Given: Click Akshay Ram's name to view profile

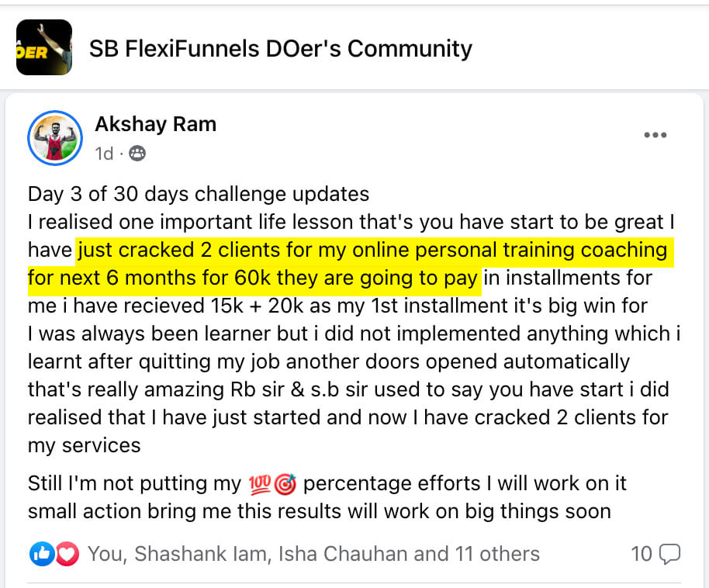Looking at the screenshot, I should coord(155,124).
